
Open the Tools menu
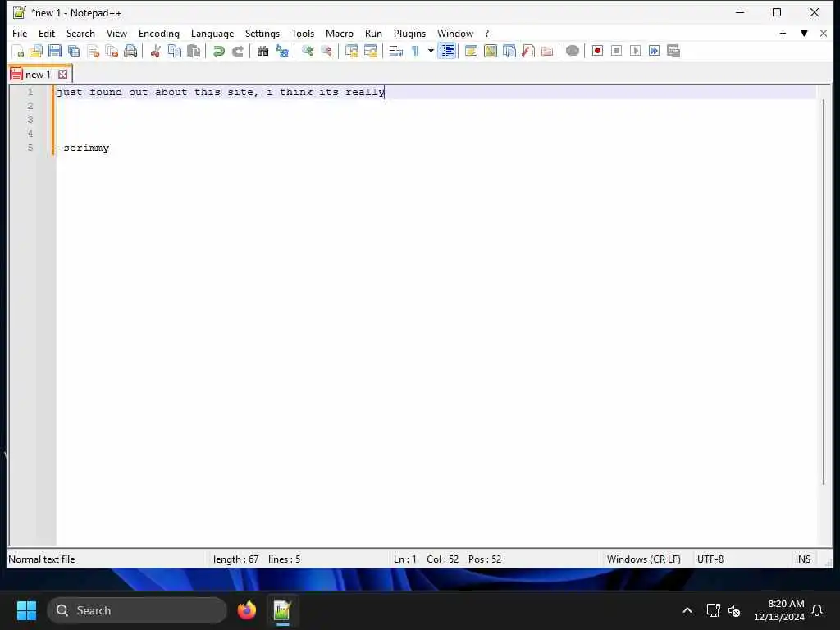(x=303, y=33)
